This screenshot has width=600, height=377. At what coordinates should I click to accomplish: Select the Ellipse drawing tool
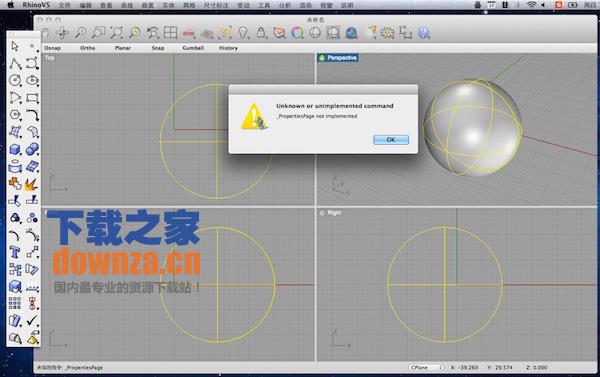click(x=33, y=80)
